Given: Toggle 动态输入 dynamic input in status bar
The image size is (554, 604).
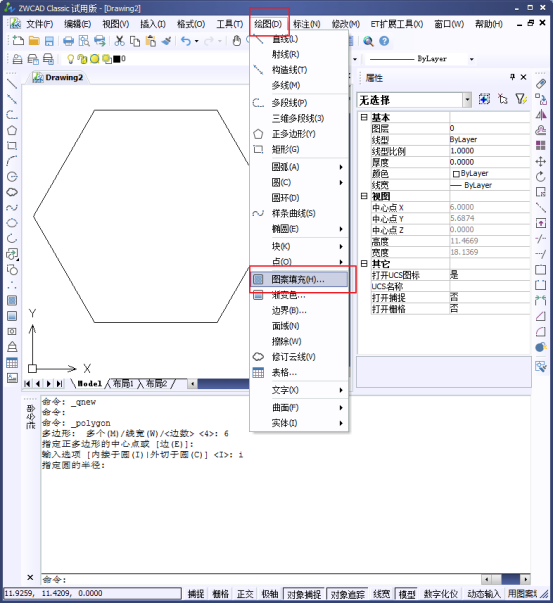Looking at the screenshot, I should (x=483, y=594).
